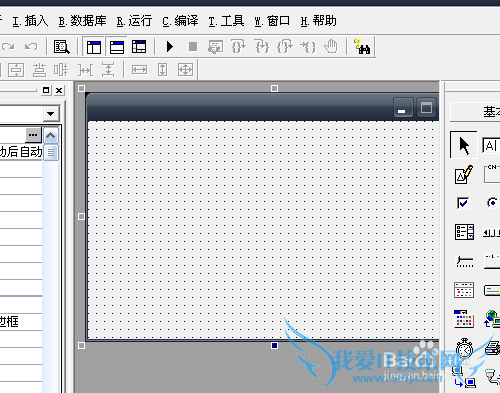The width and height of the screenshot is (500, 393).
Task: Click the vertical distribute alignment icon
Action: click(x=39, y=70)
